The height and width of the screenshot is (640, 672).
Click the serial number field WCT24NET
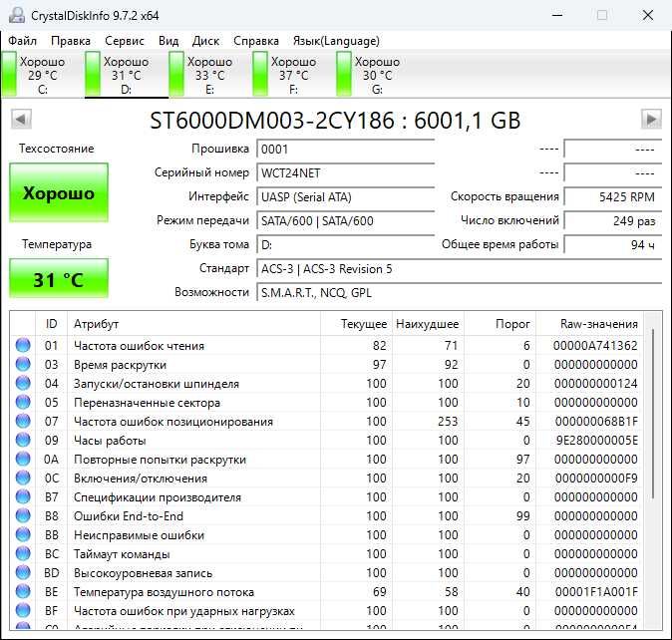345,173
